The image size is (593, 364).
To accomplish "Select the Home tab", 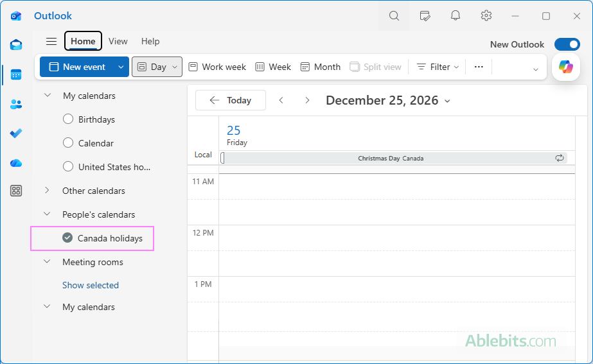I will point(83,41).
